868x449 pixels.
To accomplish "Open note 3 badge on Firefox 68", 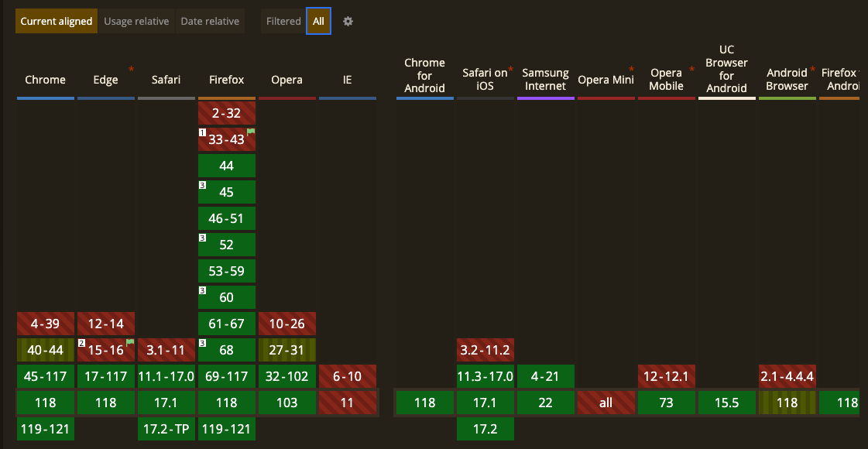I will click(x=203, y=343).
